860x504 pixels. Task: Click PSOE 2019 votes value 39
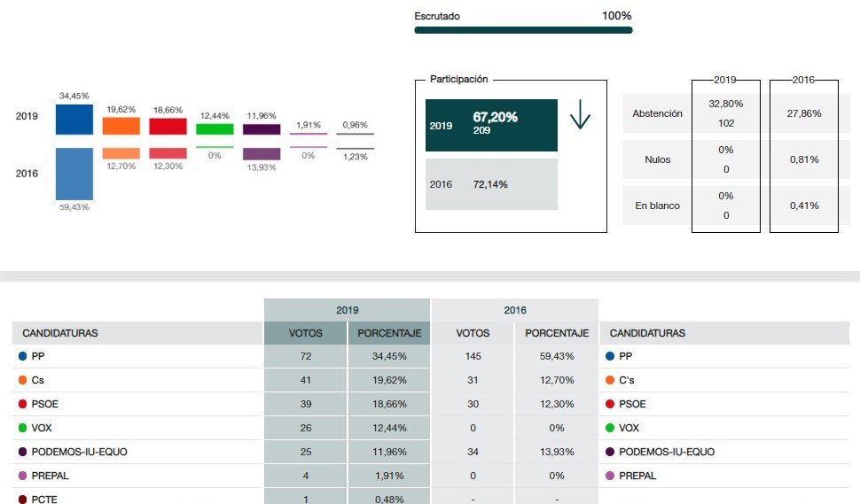click(306, 404)
